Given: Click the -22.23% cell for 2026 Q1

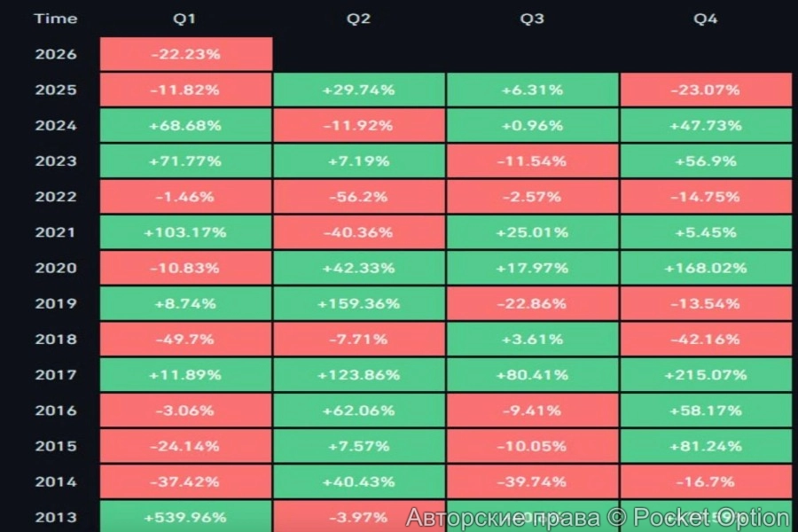Looking at the screenshot, I should point(185,54).
